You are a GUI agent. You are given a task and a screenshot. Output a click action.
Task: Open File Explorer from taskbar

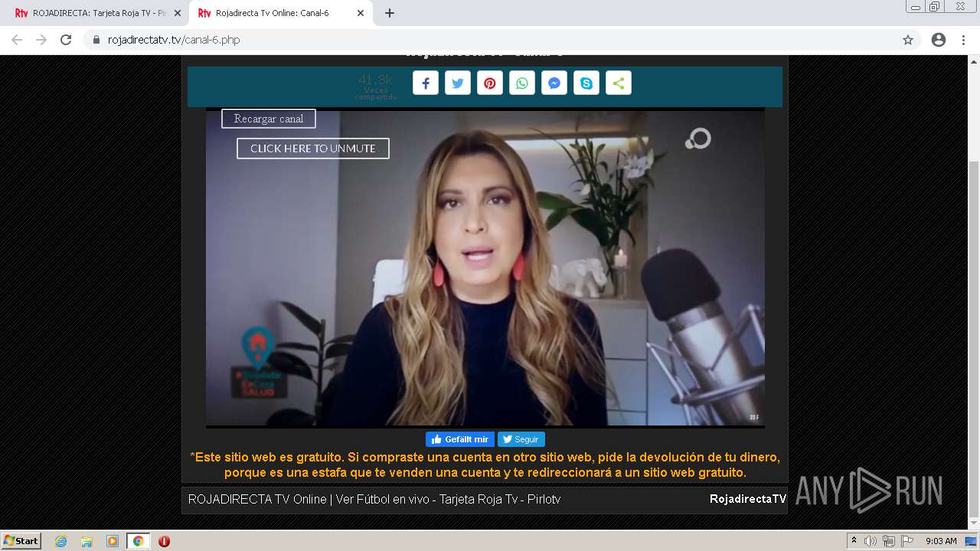click(87, 541)
